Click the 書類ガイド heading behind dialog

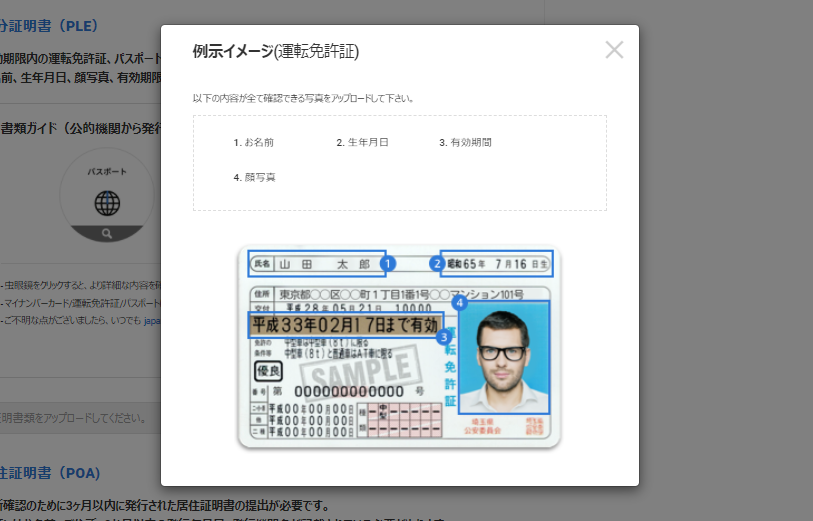(x=80, y=128)
